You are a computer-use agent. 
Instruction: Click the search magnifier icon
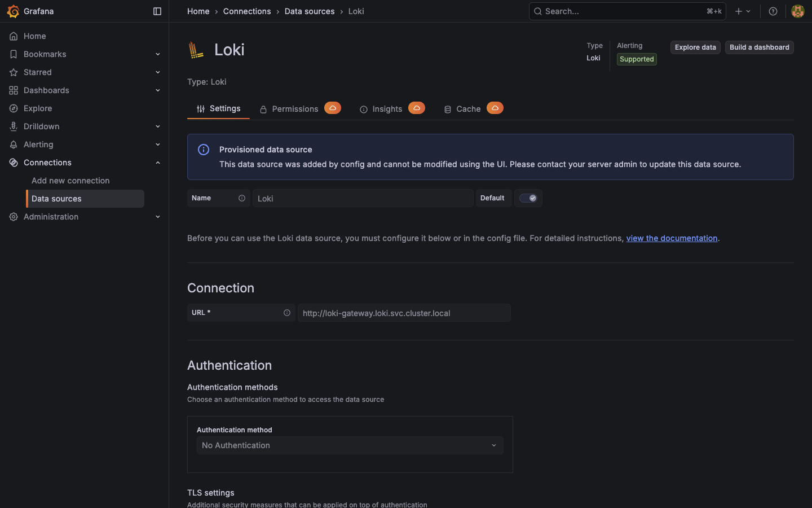[538, 11]
